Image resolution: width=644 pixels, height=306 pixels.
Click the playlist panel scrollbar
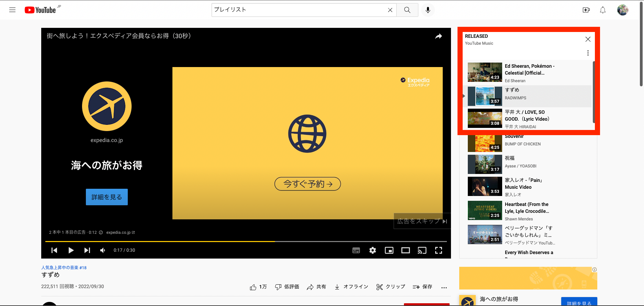pyautogui.click(x=594, y=92)
